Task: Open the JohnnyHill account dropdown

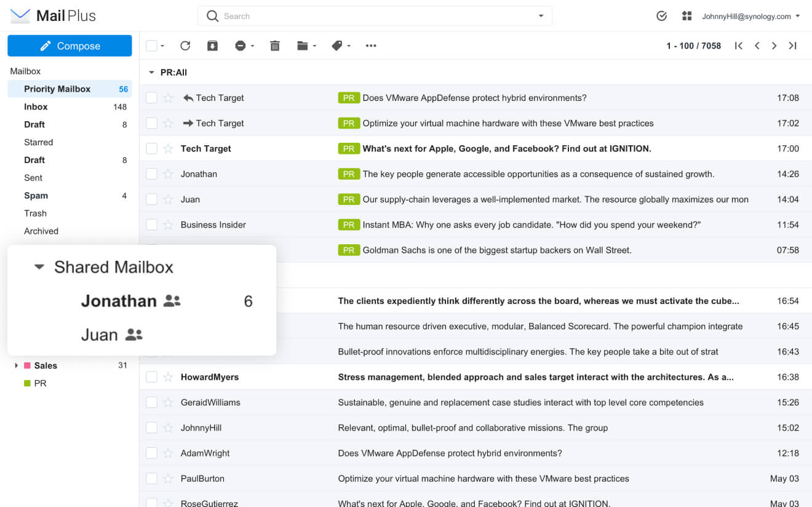Action: point(751,17)
